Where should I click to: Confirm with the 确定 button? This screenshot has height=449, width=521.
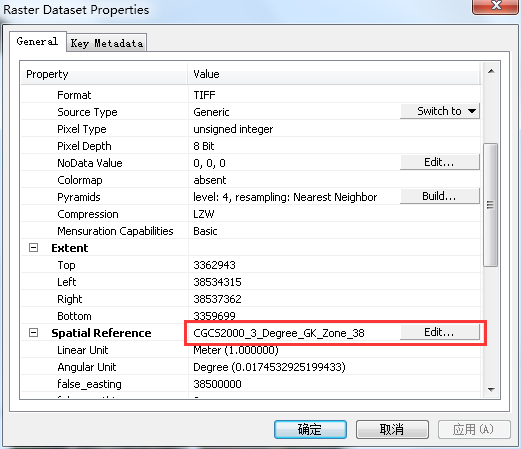310,429
